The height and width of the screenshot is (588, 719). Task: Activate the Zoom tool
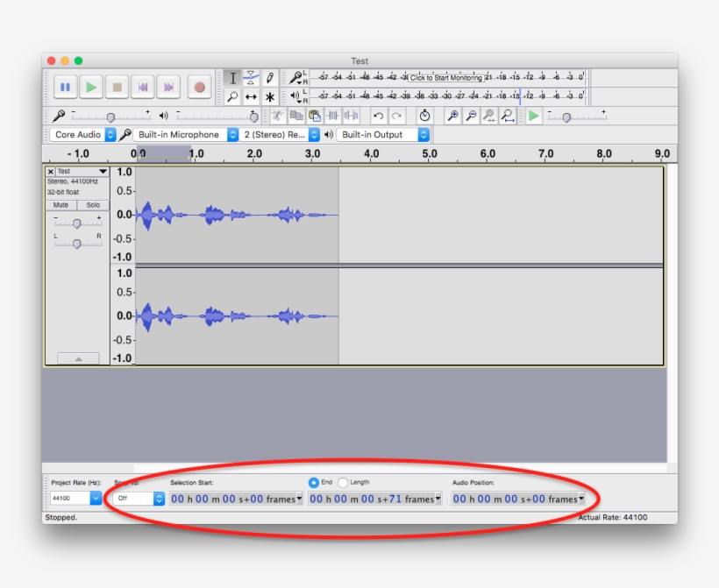(x=232, y=96)
